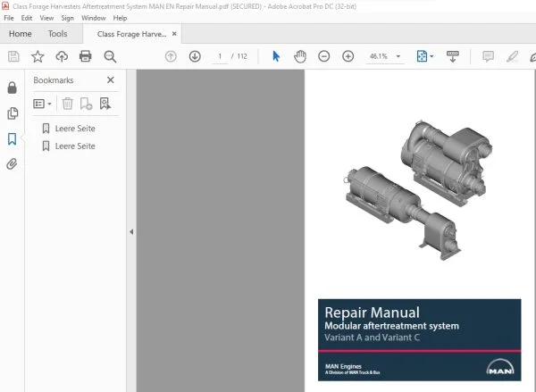The width and height of the screenshot is (536, 392).
Task: Add a new bookmark icon
Action: 86,104
